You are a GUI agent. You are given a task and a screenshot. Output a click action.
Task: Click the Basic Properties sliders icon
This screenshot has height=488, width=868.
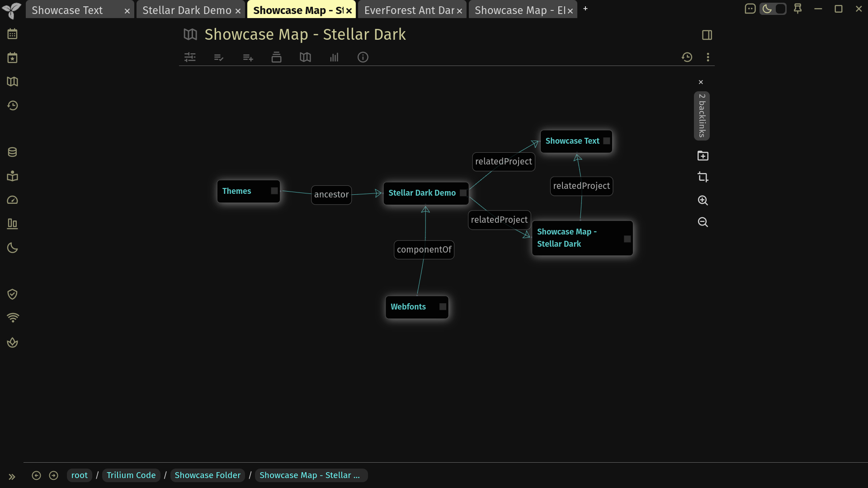(190, 57)
